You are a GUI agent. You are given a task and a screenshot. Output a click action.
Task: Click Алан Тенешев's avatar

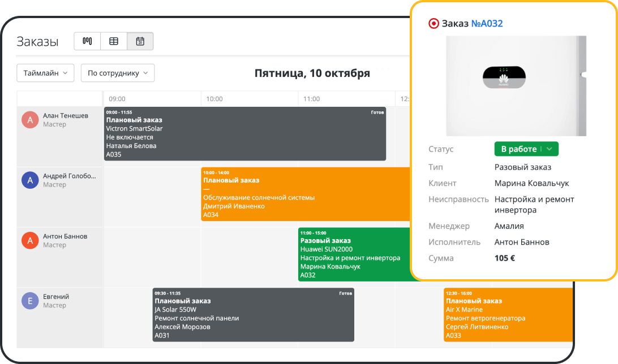pos(30,120)
